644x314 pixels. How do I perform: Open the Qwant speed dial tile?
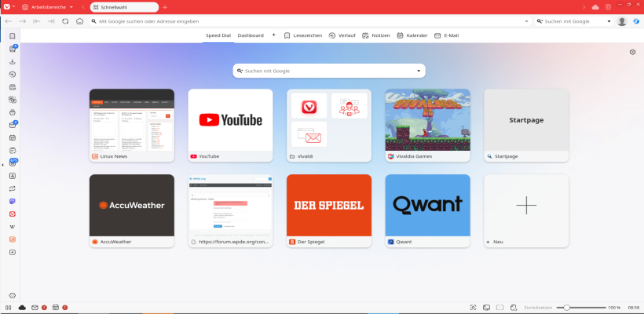coord(427,211)
